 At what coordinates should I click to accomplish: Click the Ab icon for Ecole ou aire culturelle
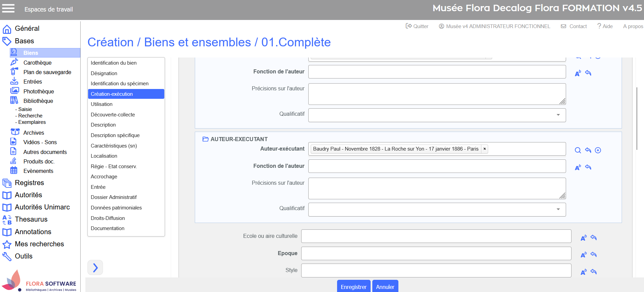[583, 238]
